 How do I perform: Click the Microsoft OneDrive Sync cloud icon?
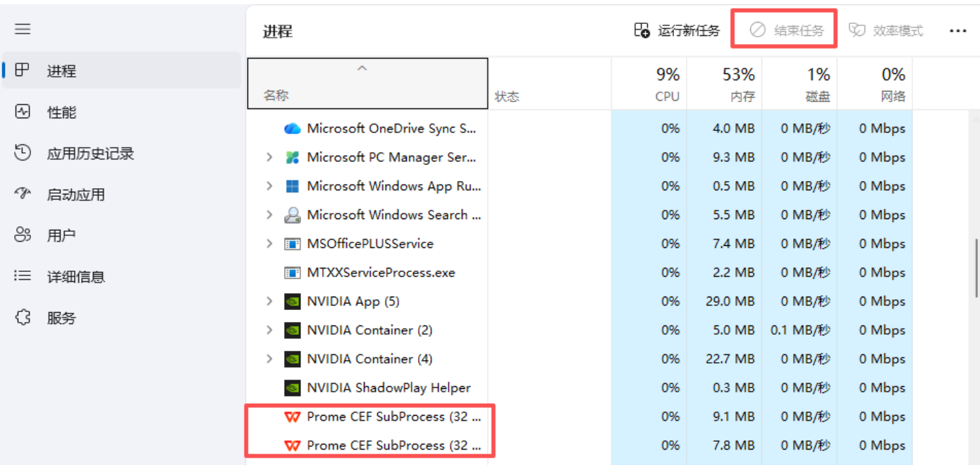tap(292, 129)
